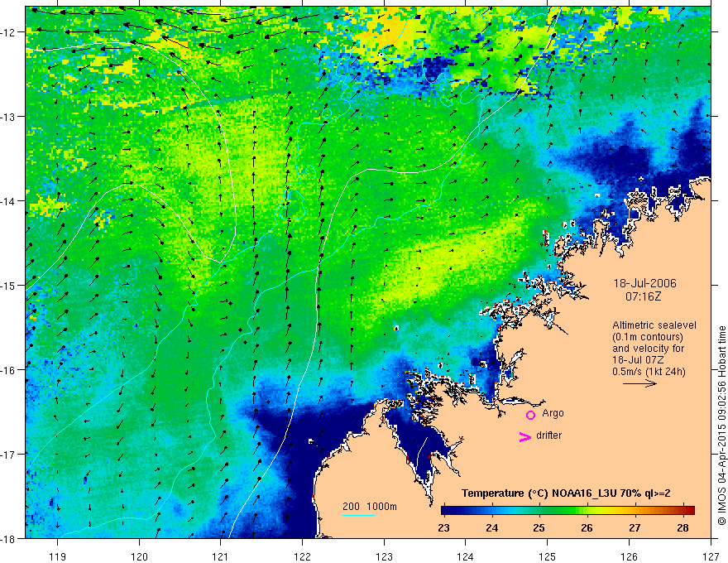Click longitude axis label 126
The height and width of the screenshot is (563, 728).
[629, 556]
